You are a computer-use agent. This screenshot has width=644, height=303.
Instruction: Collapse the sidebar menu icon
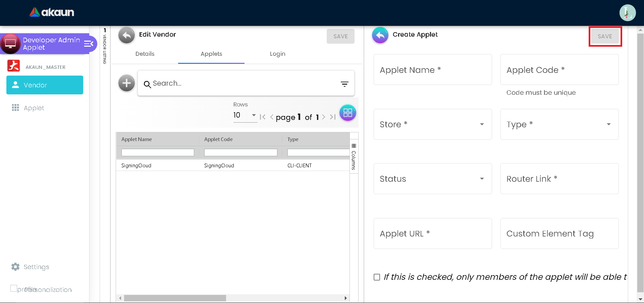click(89, 44)
